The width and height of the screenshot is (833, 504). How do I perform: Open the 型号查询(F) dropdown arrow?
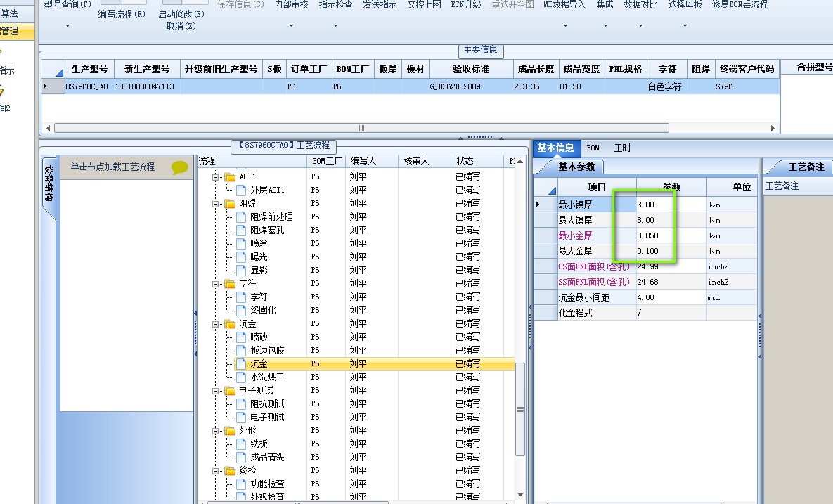point(67,25)
